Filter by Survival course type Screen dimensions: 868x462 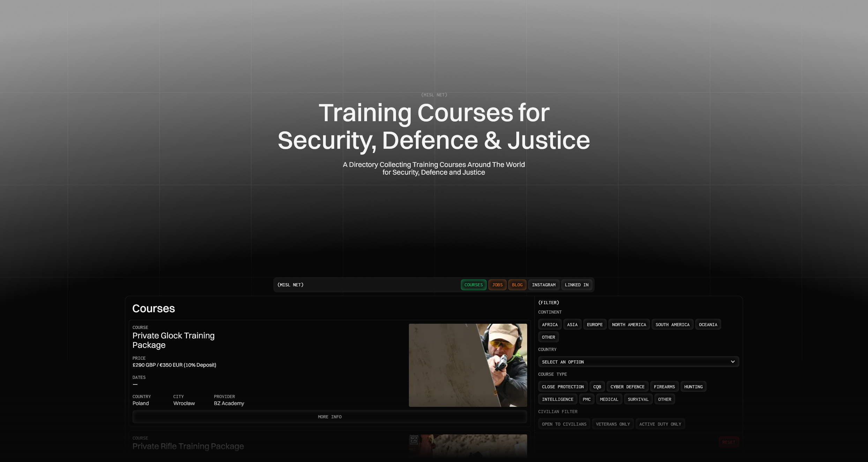(x=638, y=399)
